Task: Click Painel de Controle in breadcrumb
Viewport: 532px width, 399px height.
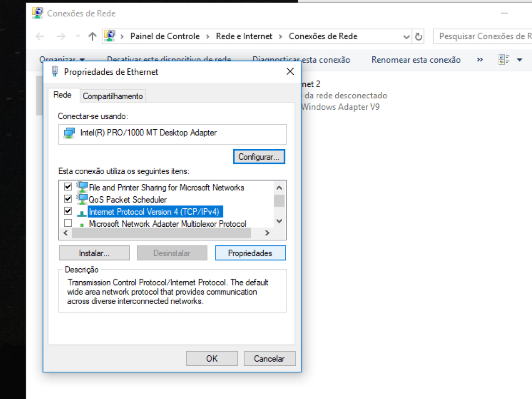Action: pos(165,36)
